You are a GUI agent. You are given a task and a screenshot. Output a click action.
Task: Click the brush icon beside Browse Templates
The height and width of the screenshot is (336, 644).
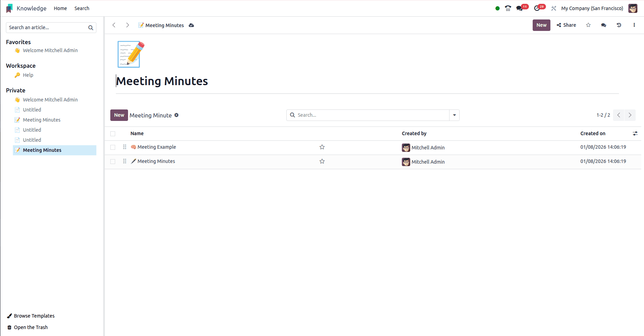coord(9,316)
